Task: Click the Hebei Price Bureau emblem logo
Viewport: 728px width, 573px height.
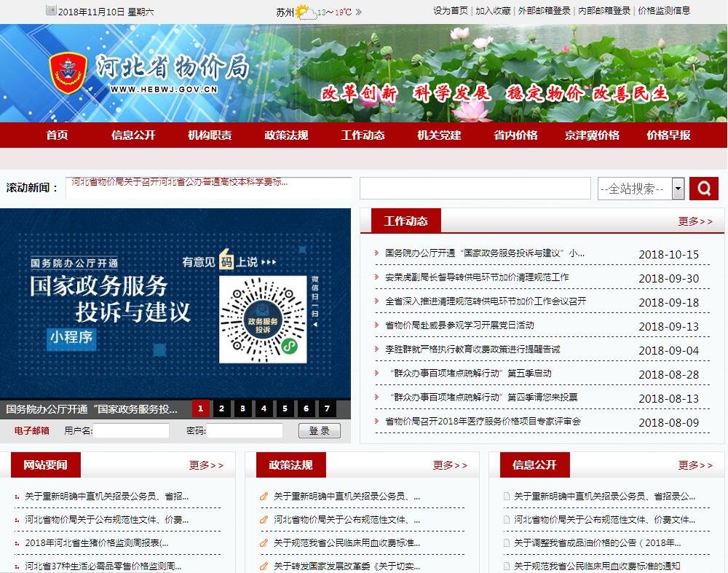Action: pos(68,73)
